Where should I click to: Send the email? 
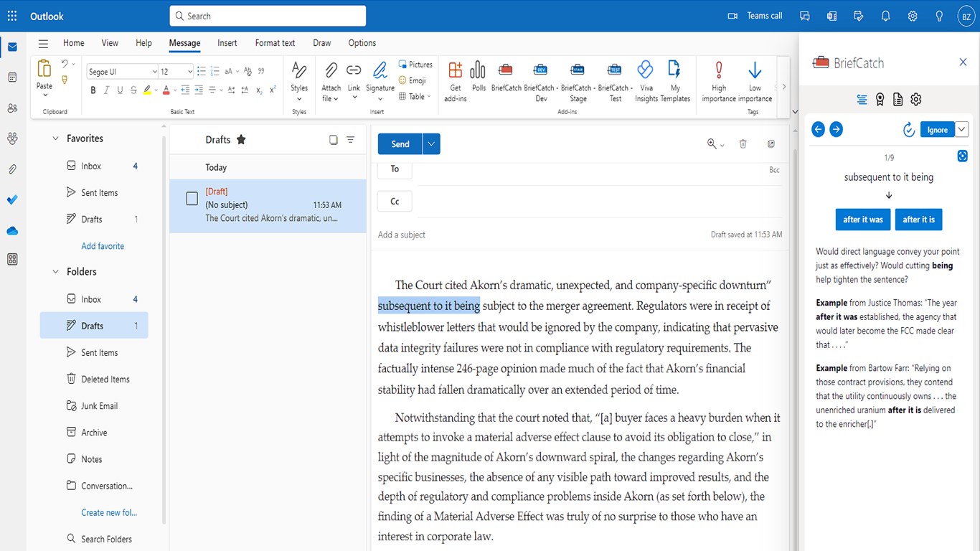pos(400,143)
